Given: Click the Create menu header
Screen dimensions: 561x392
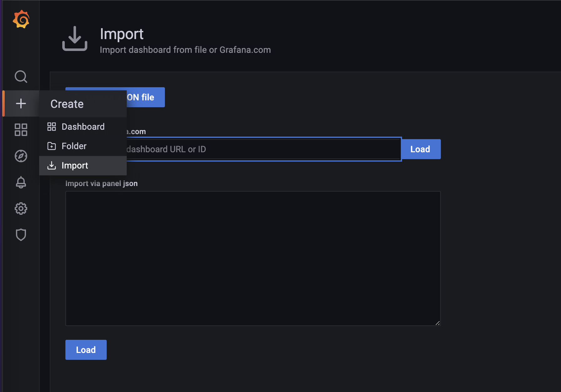Looking at the screenshot, I should (83, 104).
